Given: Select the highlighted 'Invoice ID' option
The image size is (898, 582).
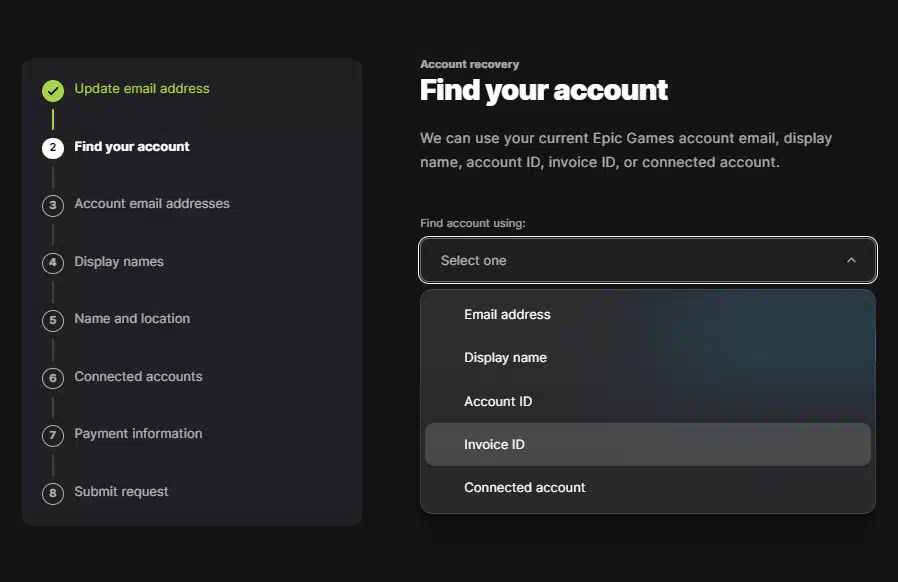Looking at the screenshot, I should [648, 445].
